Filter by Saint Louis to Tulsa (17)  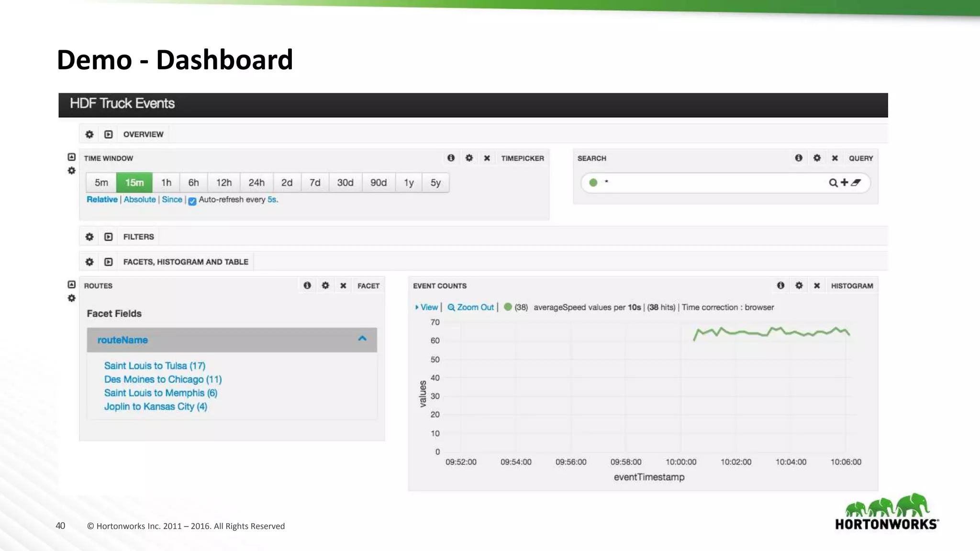155,366
